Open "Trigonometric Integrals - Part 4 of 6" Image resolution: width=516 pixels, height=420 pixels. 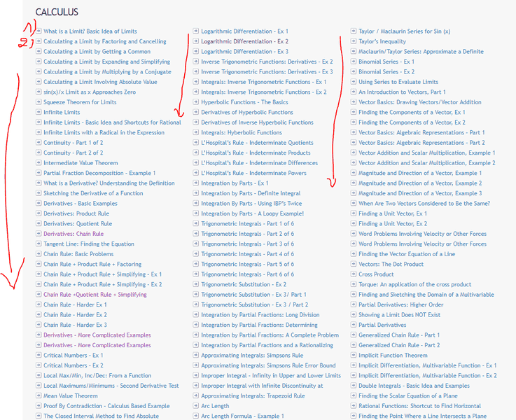(x=248, y=254)
